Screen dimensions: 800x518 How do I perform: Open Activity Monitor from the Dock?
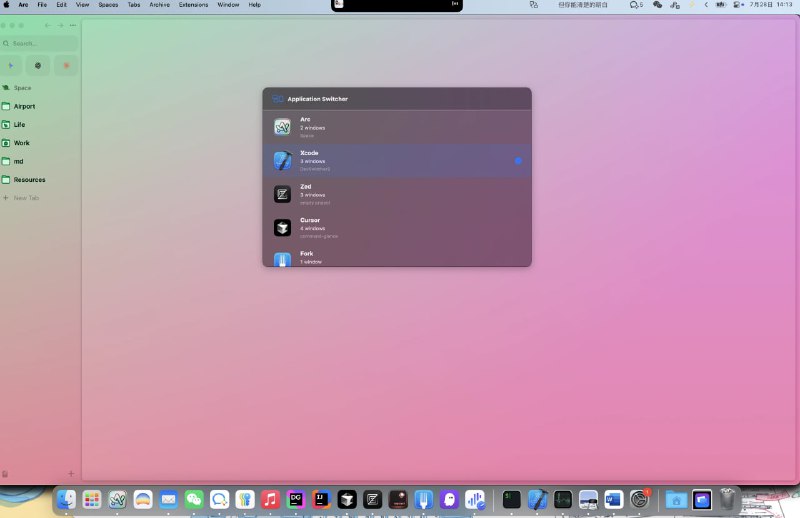pyautogui.click(x=563, y=499)
